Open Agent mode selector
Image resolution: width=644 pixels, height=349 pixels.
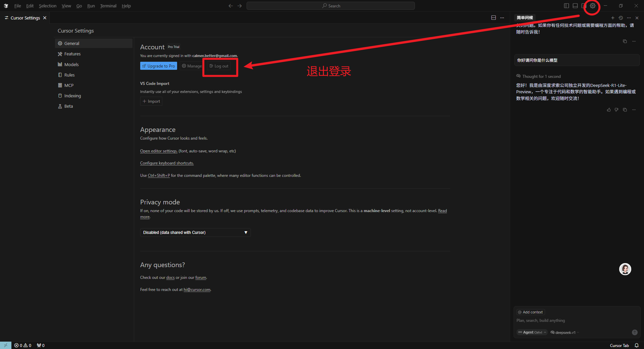(532, 332)
